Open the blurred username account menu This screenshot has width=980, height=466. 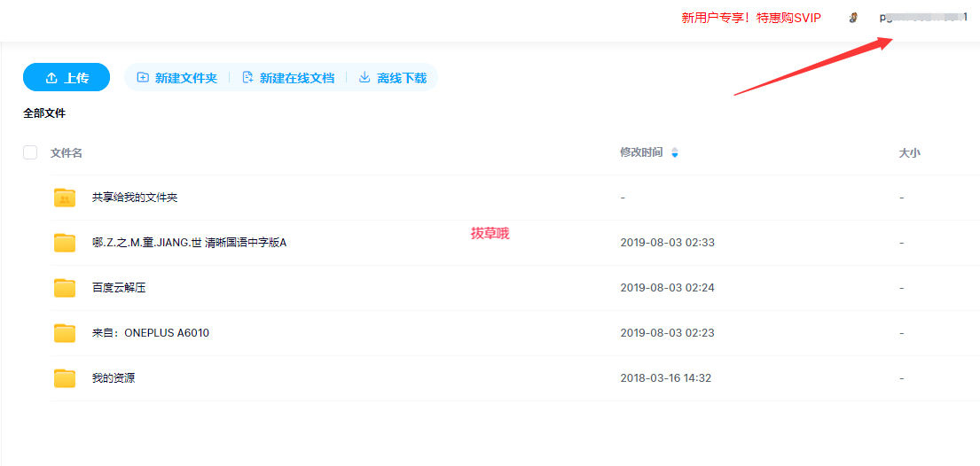pyautogui.click(x=922, y=18)
